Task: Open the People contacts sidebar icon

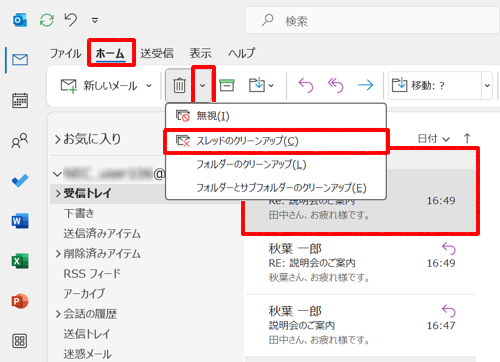Action: pyautogui.click(x=20, y=140)
